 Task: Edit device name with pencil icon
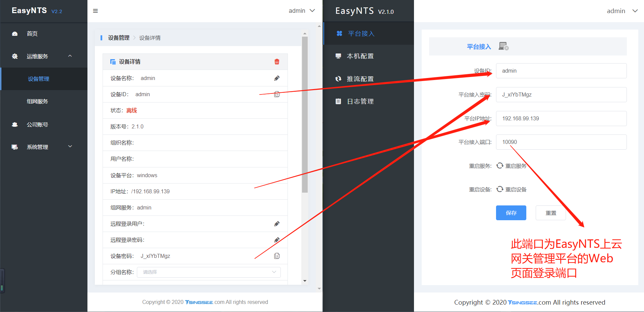point(277,78)
